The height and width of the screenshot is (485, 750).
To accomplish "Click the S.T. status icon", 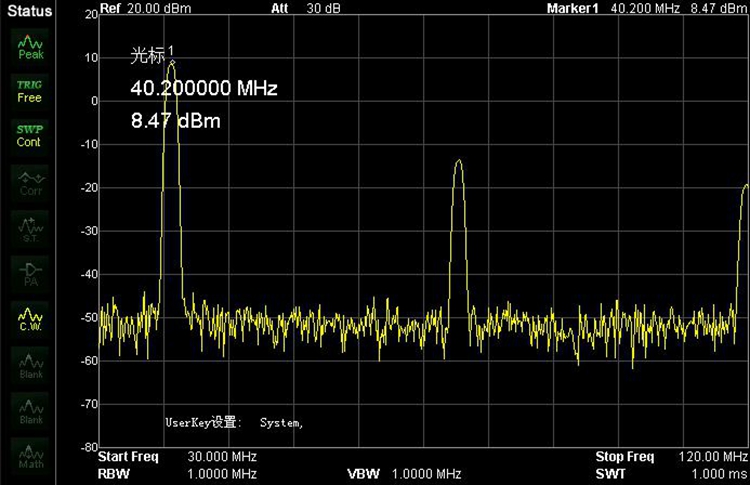I will 30,227.
